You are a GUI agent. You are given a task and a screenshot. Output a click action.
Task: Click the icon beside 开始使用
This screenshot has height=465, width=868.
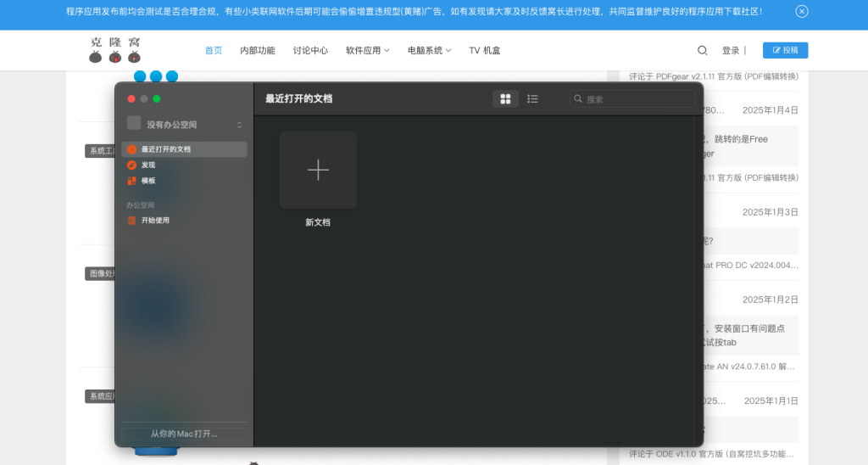(x=131, y=220)
